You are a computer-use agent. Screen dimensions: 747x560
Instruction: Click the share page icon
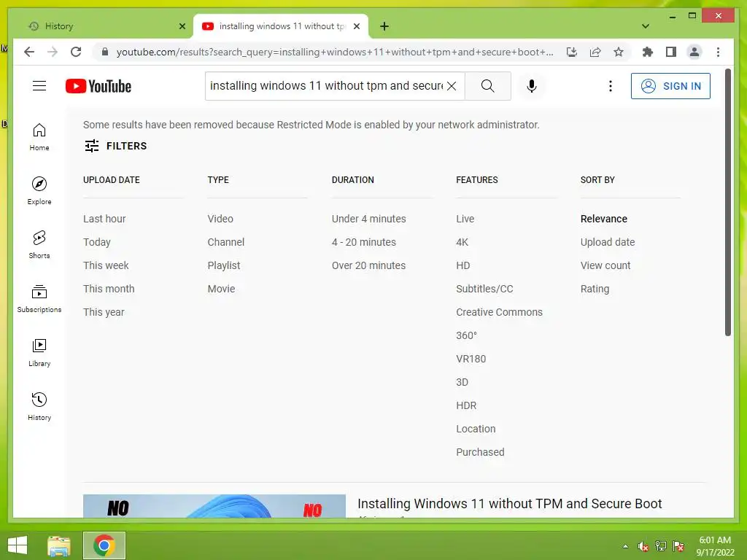pyautogui.click(x=595, y=52)
